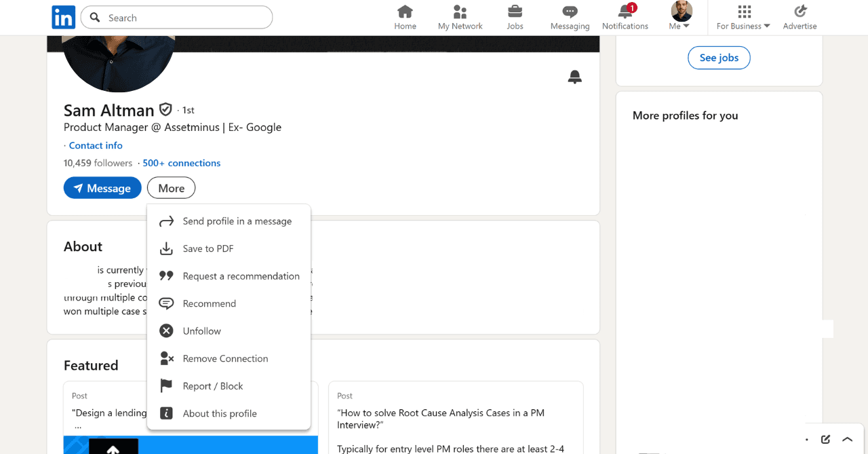Click into the Search field
This screenshot has height=454, width=868.
(183, 18)
